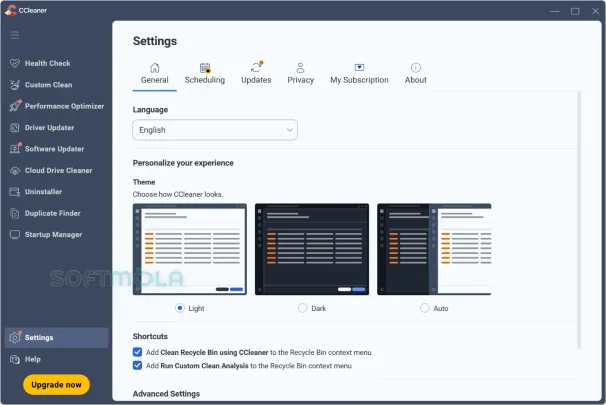Click the 'Personalize your experience' heading
The height and width of the screenshot is (405, 606).
pos(183,163)
